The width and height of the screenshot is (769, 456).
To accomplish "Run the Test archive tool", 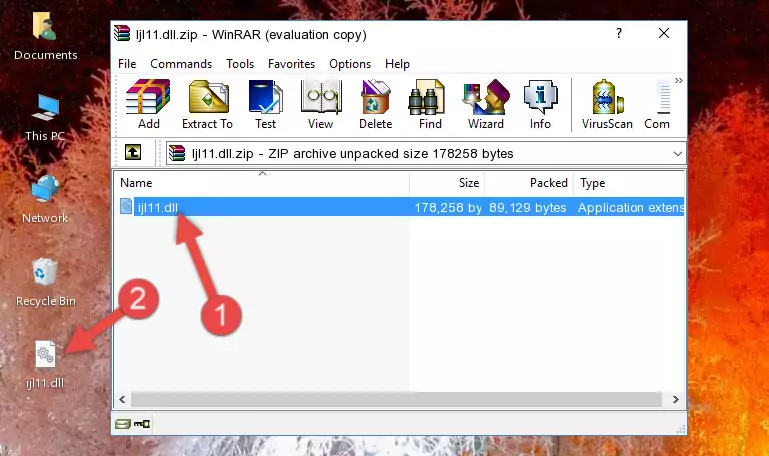I will pos(265,104).
